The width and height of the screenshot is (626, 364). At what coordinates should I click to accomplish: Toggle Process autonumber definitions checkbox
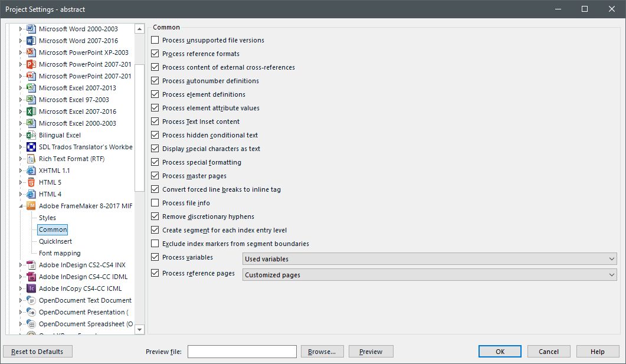pos(155,81)
